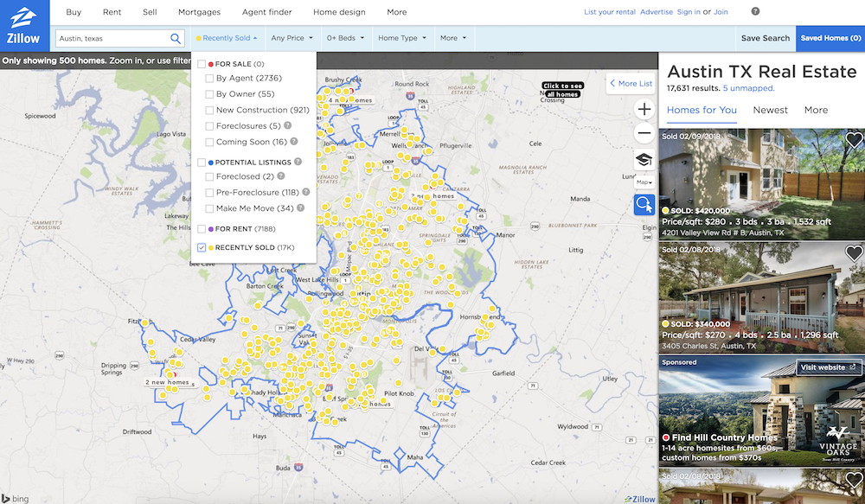Open Make Me Move help icon
The image size is (865, 504).
[301, 208]
